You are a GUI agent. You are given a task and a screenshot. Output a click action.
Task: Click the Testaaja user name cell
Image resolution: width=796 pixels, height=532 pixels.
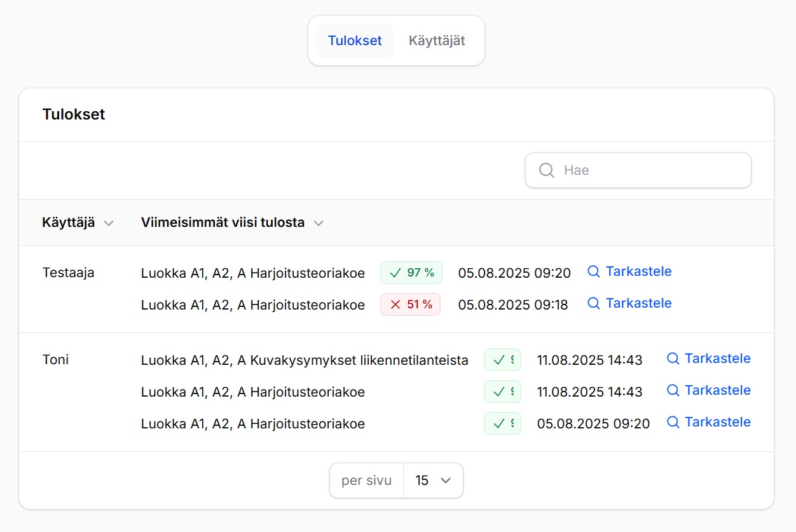[x=68, y=273]
